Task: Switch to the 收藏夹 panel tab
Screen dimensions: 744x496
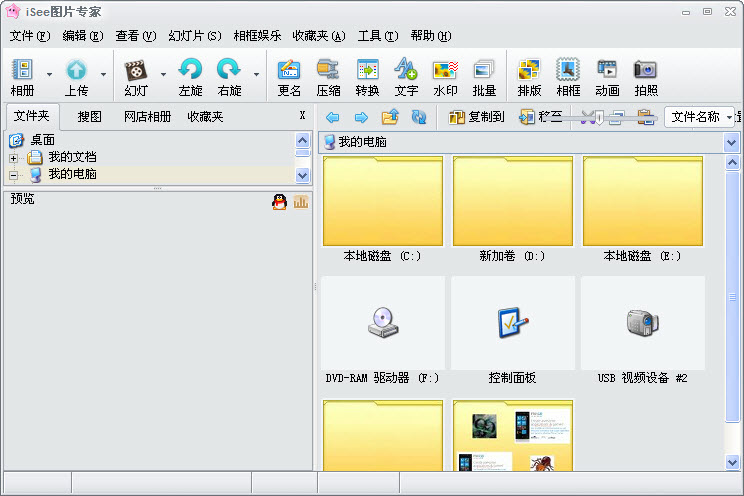Action: click(x=205, y=117)
